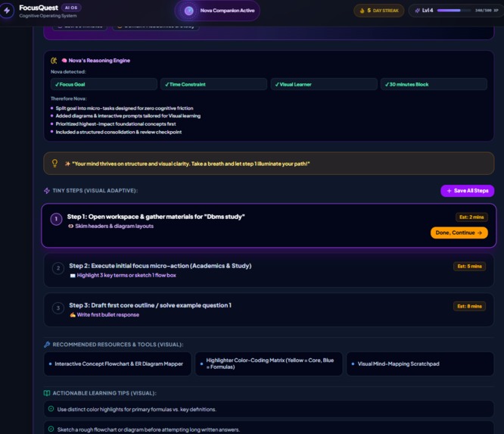Click the motivational quote about structure and clarity
Image resolution: width=504 pixels, height=434 pixels.
tap(269, 164)
